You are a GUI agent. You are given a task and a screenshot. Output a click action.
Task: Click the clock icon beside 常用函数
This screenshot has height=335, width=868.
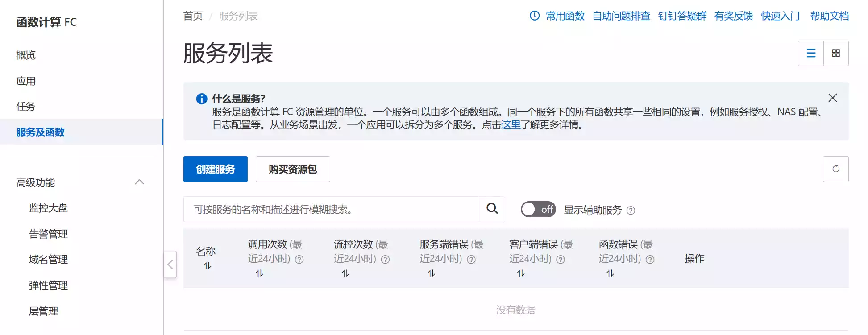(x=534, y=16)
